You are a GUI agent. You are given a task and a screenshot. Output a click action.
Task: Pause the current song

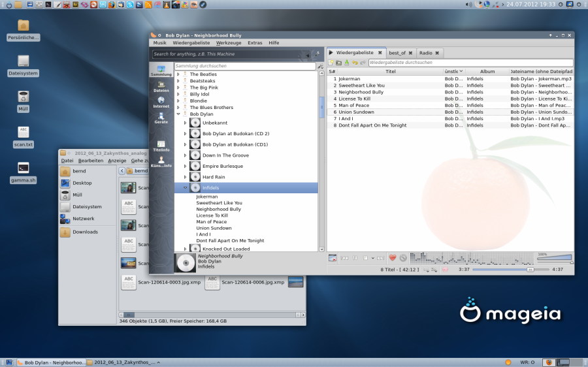355,258
